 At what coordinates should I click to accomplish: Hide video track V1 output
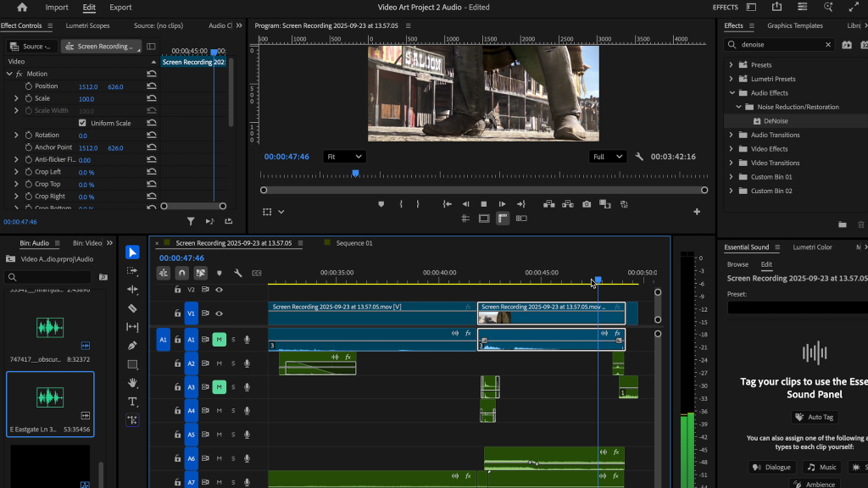[x=220, y=313]
